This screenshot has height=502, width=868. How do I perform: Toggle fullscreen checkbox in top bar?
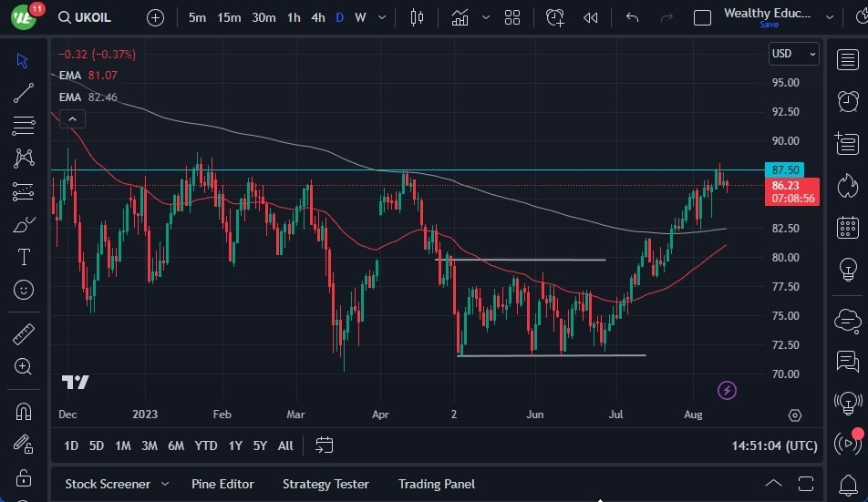702,17
